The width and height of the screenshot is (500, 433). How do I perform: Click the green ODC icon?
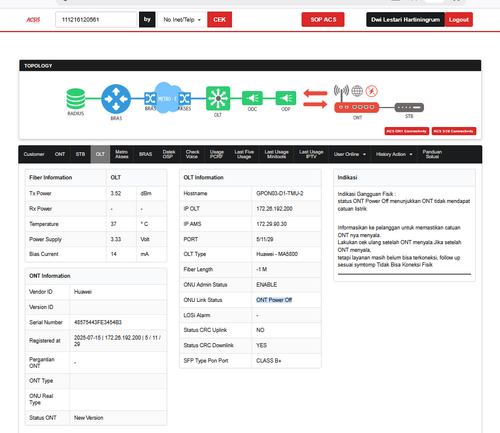click(252, 98)
